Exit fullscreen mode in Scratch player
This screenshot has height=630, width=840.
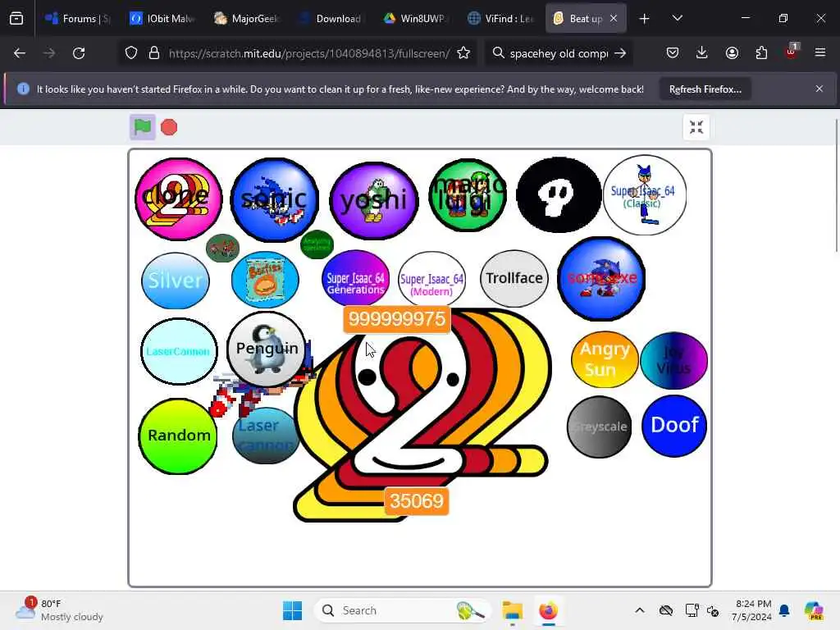(696, 127)
